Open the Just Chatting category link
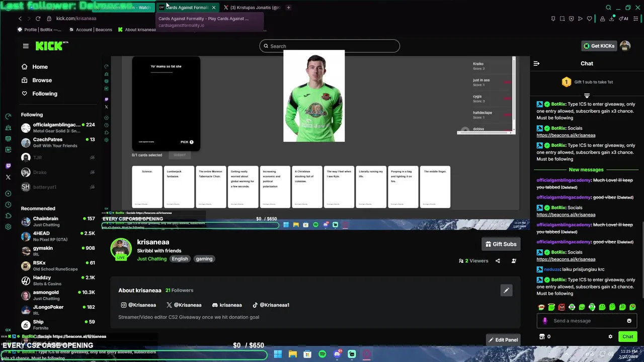 coord(151,259)
